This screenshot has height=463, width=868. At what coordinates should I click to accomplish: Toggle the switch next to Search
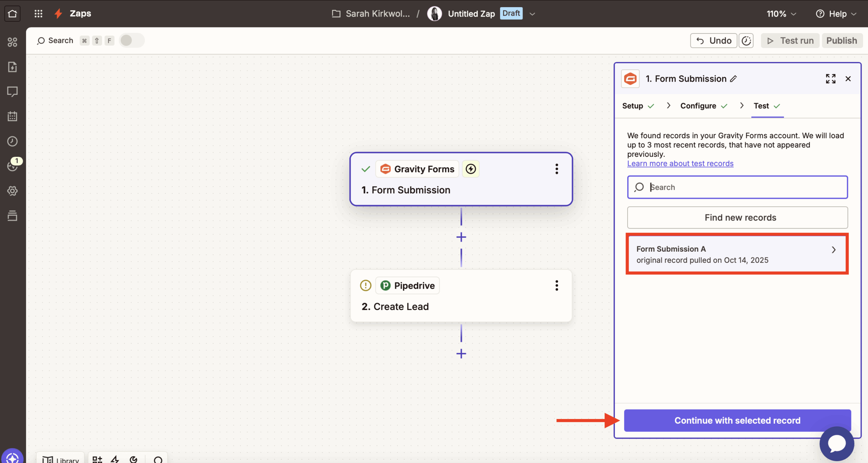[x=132, y=41]
